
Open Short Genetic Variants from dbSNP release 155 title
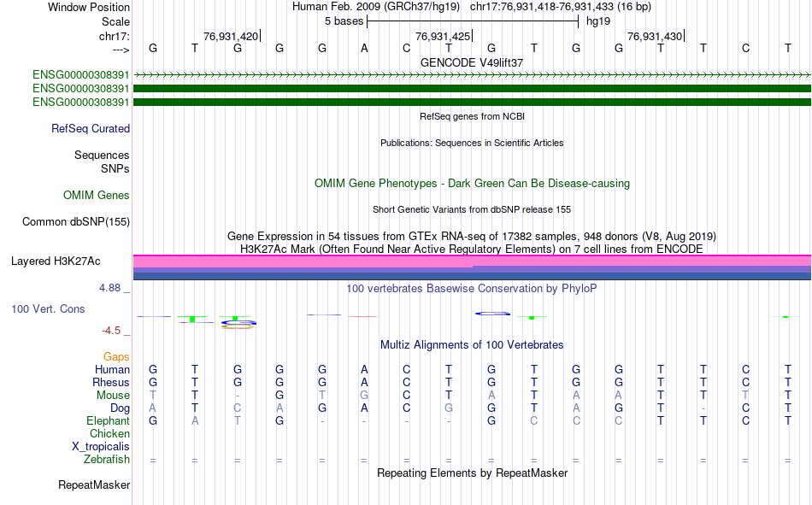tap(472, 209)
